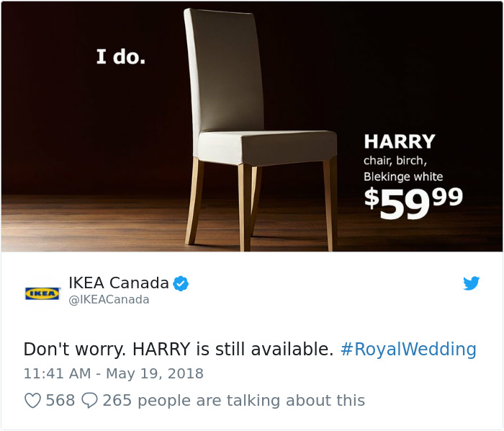The height and width of the screenshot is (431, 504).
Task: Click the blue verified badge
Action: coord(181,283)
